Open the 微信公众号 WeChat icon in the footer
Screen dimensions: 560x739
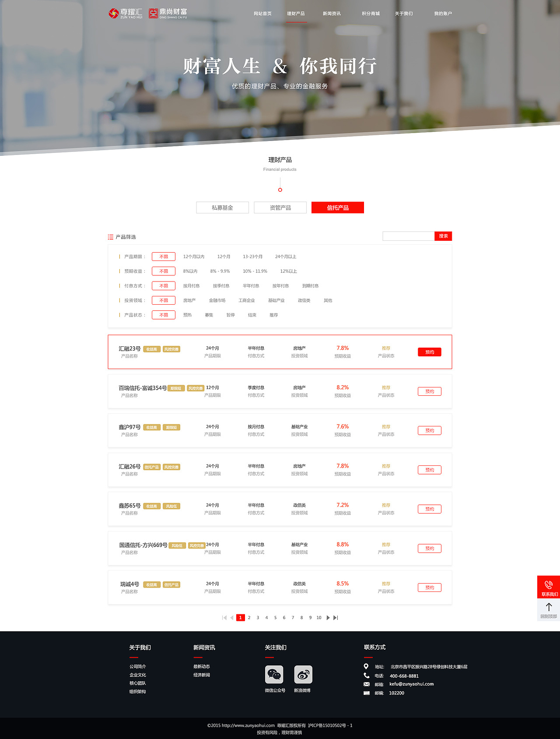pos(274,674)
